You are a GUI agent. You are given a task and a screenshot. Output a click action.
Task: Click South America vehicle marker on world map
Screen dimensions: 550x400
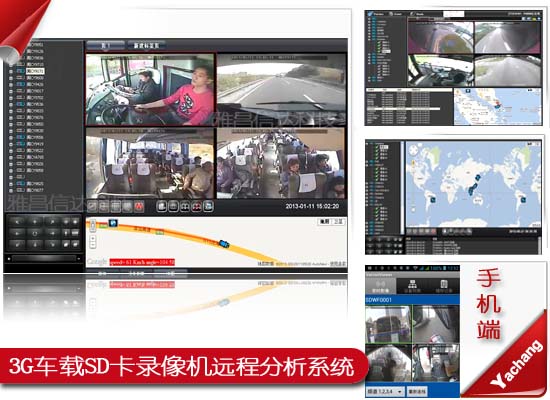pos(433,200)
